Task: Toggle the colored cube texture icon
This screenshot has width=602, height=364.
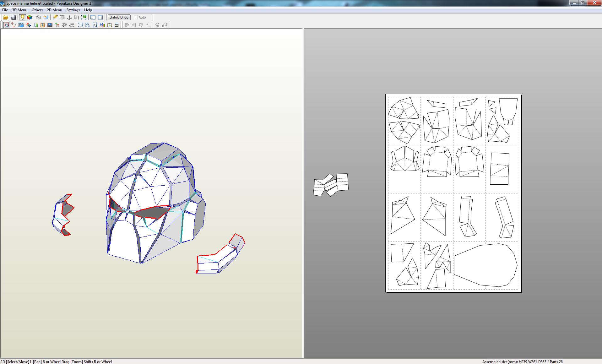Action: click(x=30, y=17)
